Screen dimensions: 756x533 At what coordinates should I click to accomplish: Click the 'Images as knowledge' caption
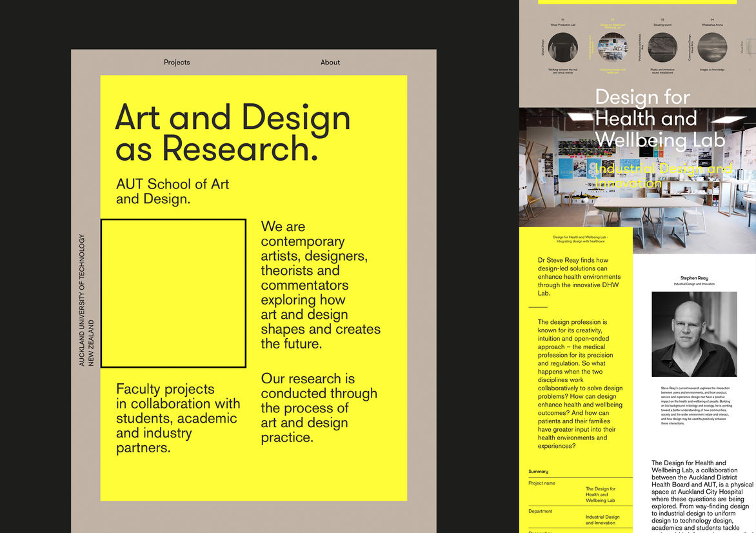coord(712,70)
